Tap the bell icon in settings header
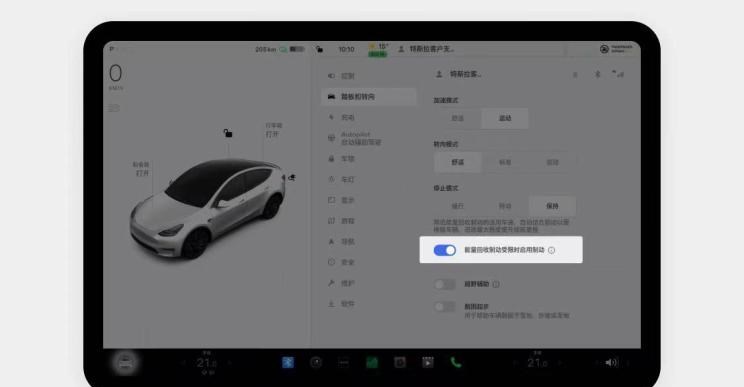This screenshot has height=387, width=744. [575, 74]
